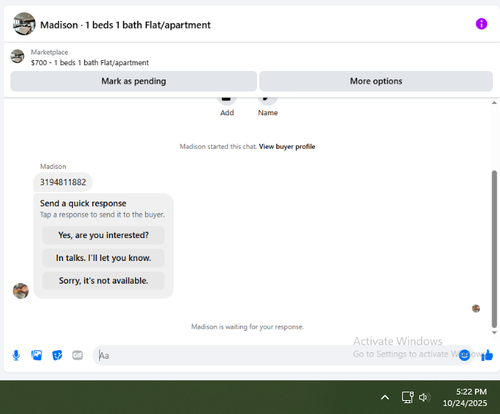The height and width of the screenshot is (414, 500).
Task: Click the chat vertical scrollbar thumb
Action: pyautogui.click(x=494, y=249)
